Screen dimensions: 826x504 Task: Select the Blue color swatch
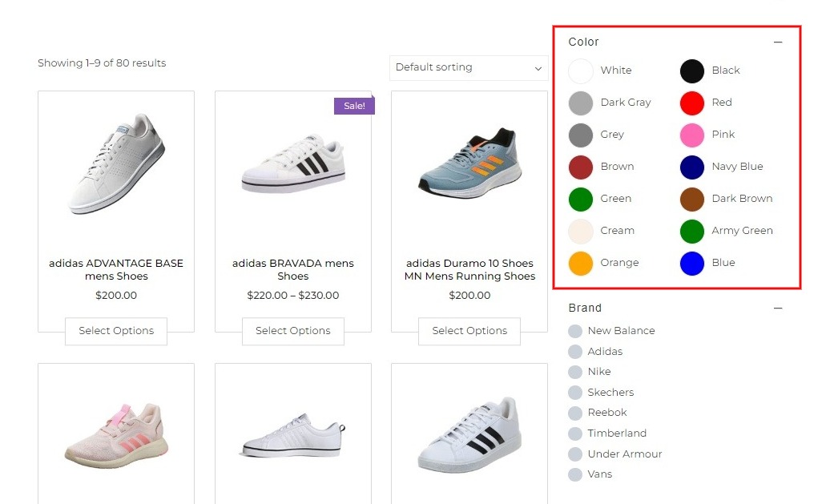coord(691,264)
